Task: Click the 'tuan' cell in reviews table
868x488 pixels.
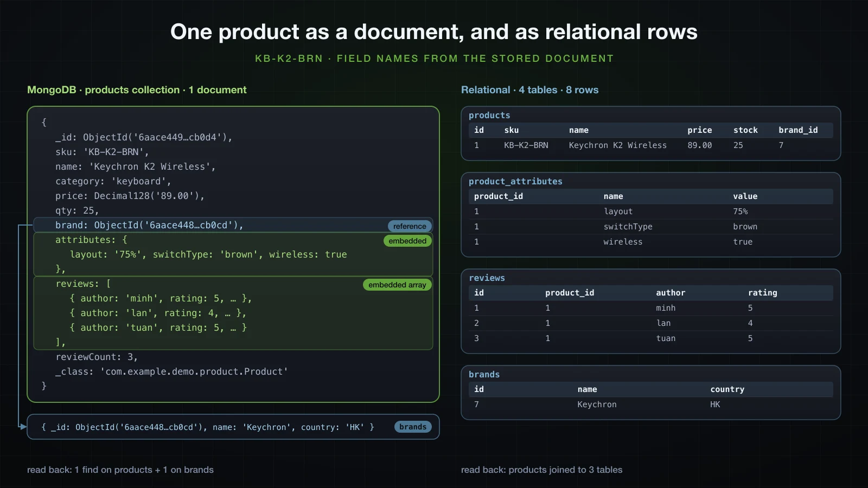Action: pos(666,338)
